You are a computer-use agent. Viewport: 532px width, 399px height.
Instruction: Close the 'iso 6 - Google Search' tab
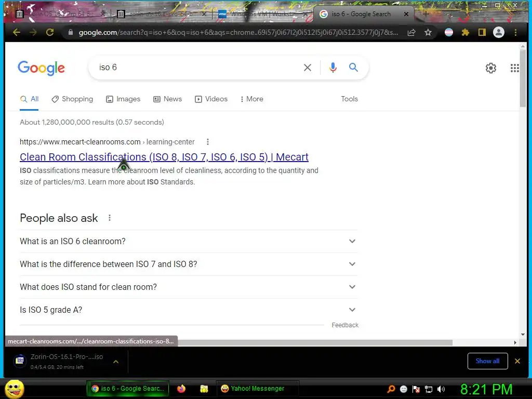click(x=406, y=14)
